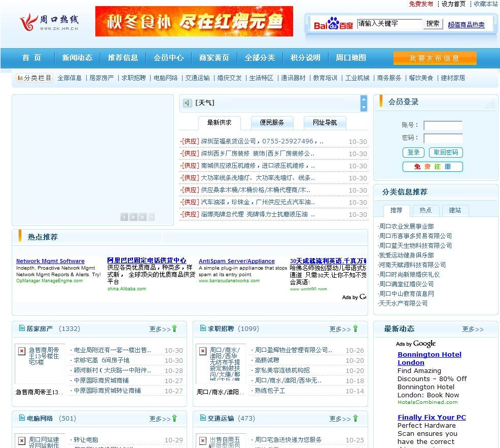
Task: Click green up arrow in 求职招聘 header
Action: pos(355,328)
